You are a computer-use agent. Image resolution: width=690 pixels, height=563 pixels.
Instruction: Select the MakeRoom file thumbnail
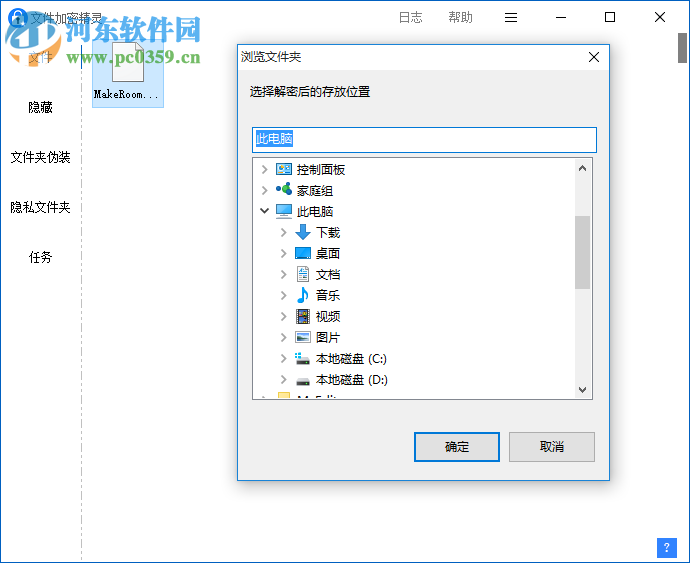click(128, 74)
